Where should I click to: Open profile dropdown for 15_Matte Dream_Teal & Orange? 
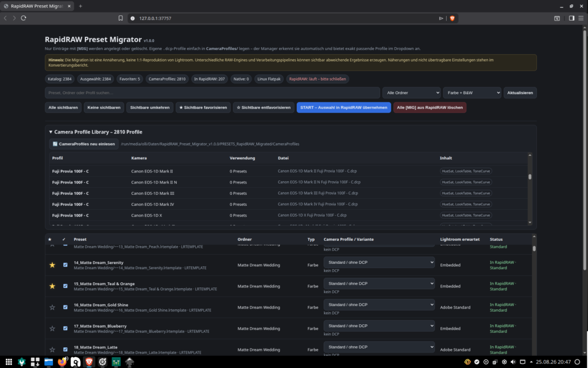[x=379, y=283]
